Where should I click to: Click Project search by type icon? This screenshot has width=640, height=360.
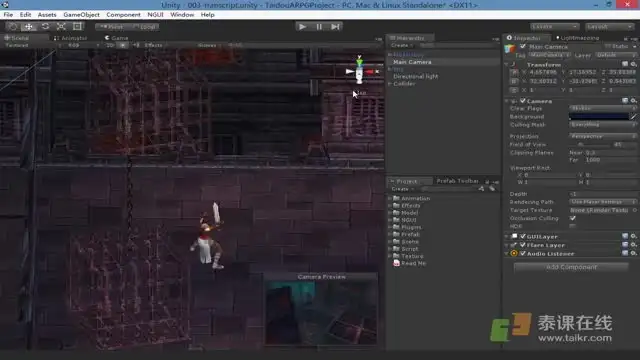click(481, 189)
